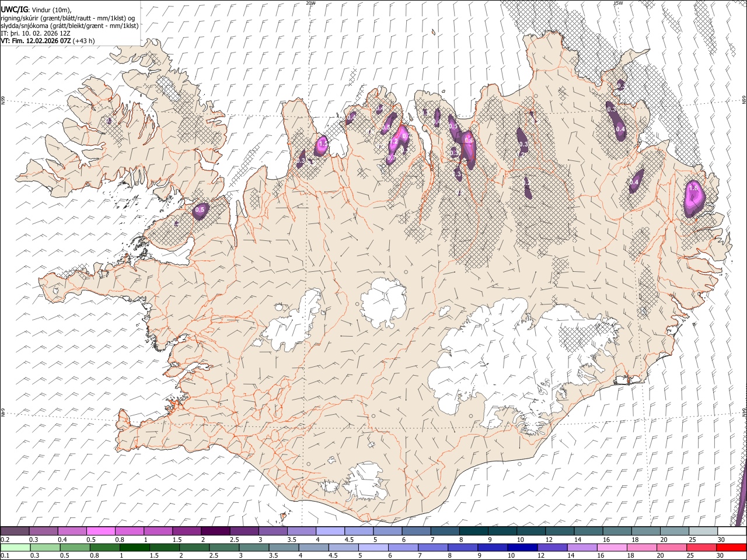Click the slate blue 6 snow legend swatch
Viewport: 747px width, 560px height.
click(x=416, y=531)
